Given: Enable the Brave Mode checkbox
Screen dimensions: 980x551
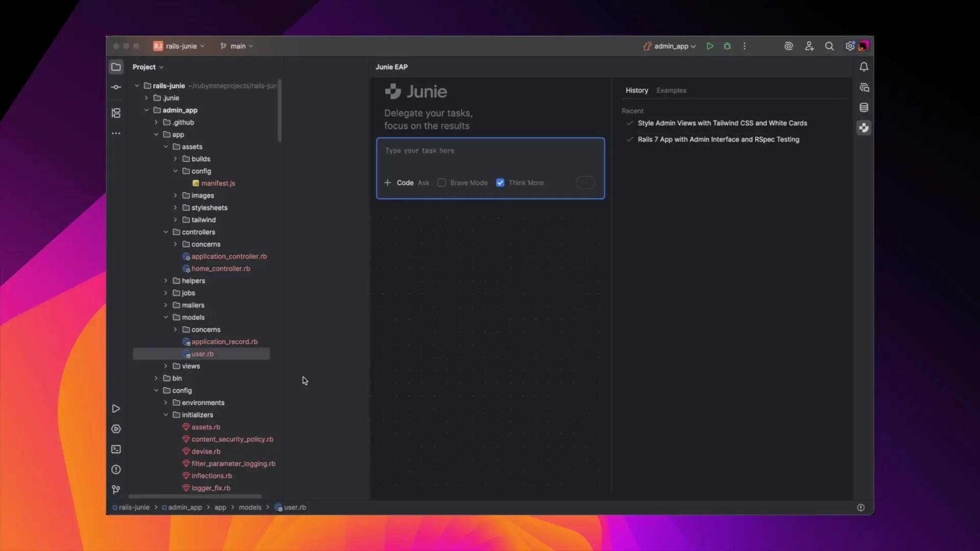Looking at the screenshot, I should pos(442,183).
